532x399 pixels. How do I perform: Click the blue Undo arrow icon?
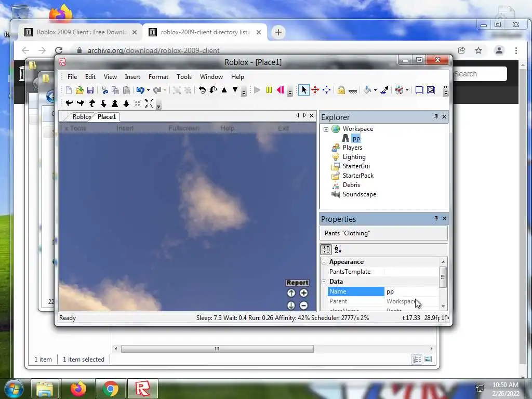coord(140,90)
